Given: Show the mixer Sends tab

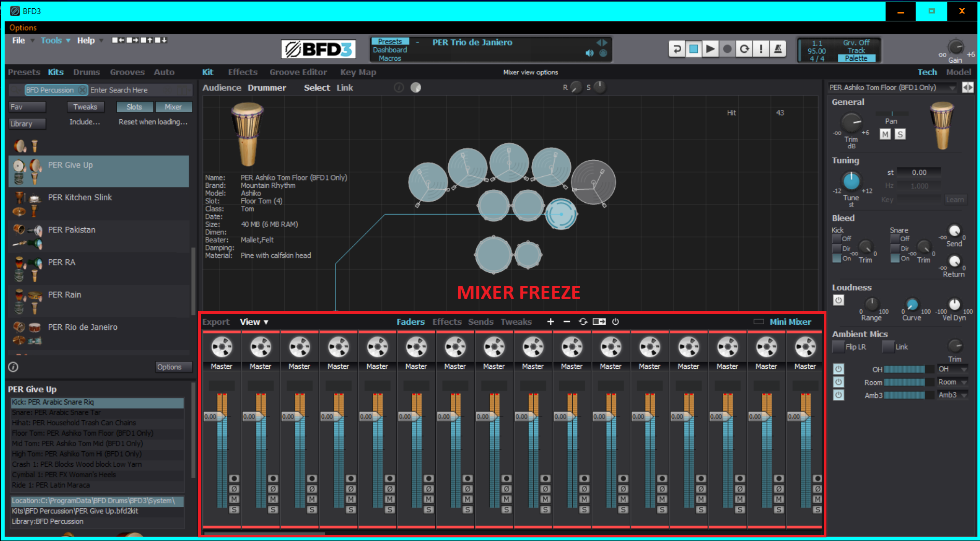Looking at the screenshot, I should point(481,322).
